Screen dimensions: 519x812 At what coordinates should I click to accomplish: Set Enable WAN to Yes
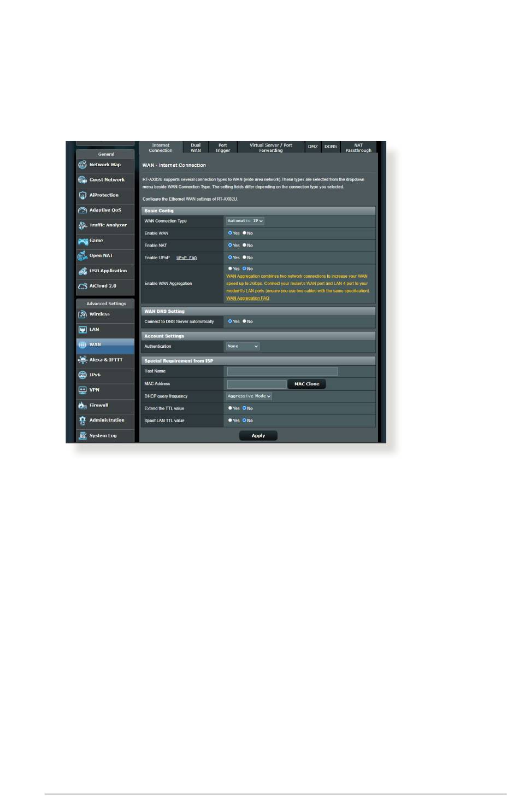(x=230, y=233)
